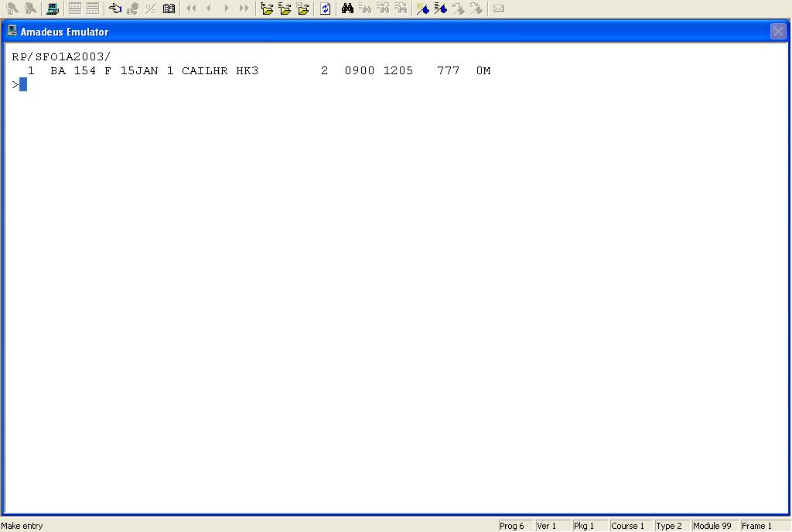Click the command prompt cursor after '>'
Image resolution: width=792 pixels, height=532 pixels.
click(x=23, y=85)
